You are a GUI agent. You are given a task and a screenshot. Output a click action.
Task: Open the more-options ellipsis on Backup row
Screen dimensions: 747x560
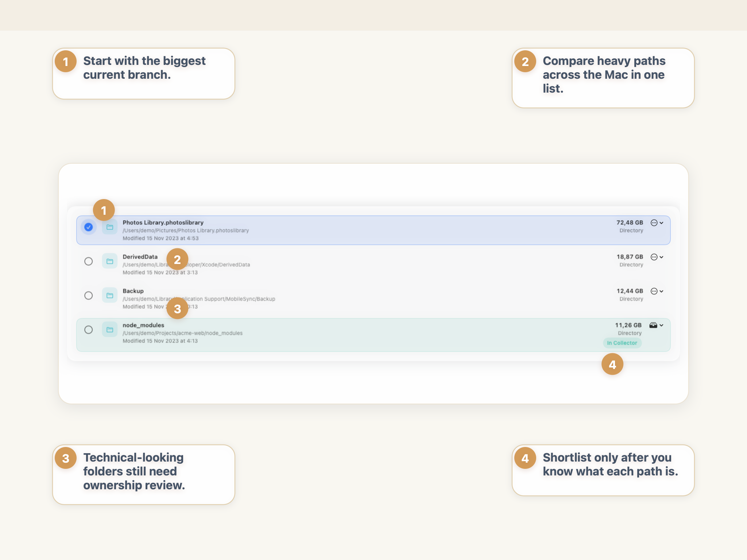click(654, 291)
